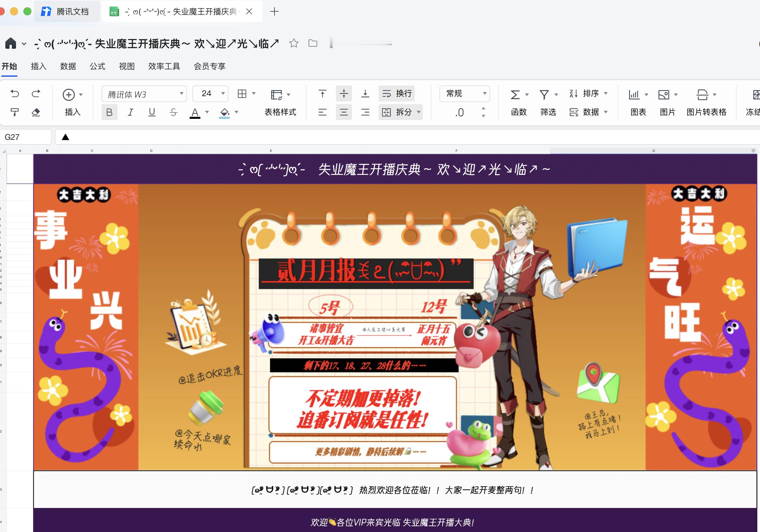The height and width of the screenshot is (532, 760).
Task: Open the 数据 data tools button
Action: (588, 112)
